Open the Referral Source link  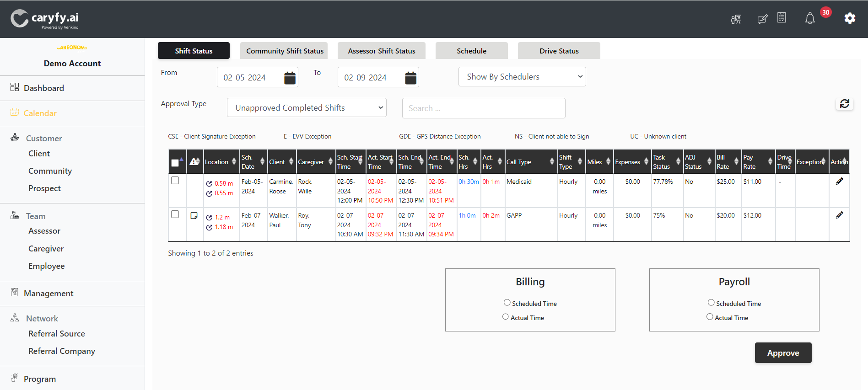point(57,334)
